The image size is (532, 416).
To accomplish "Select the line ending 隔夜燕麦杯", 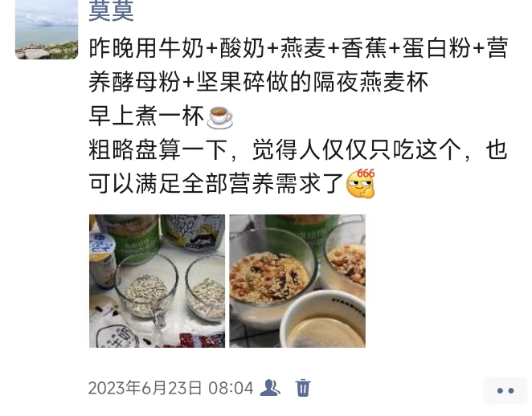I will point(258,82).
